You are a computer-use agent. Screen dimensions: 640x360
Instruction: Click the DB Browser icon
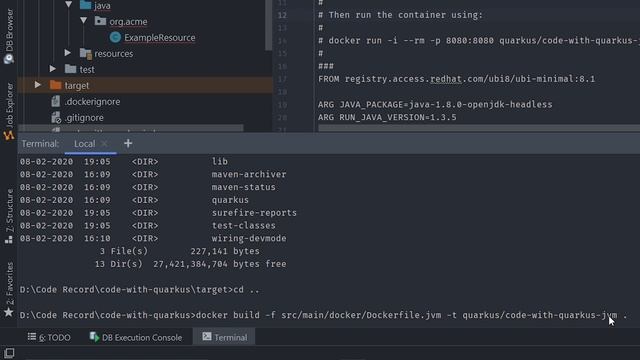(9, 59)
